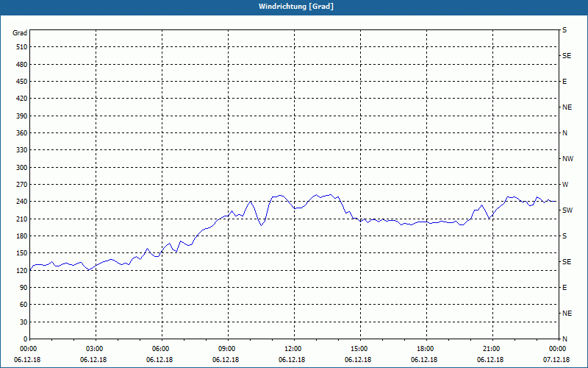
Task: Select the 450 y-axis tick label
Action: pos(22,82)
